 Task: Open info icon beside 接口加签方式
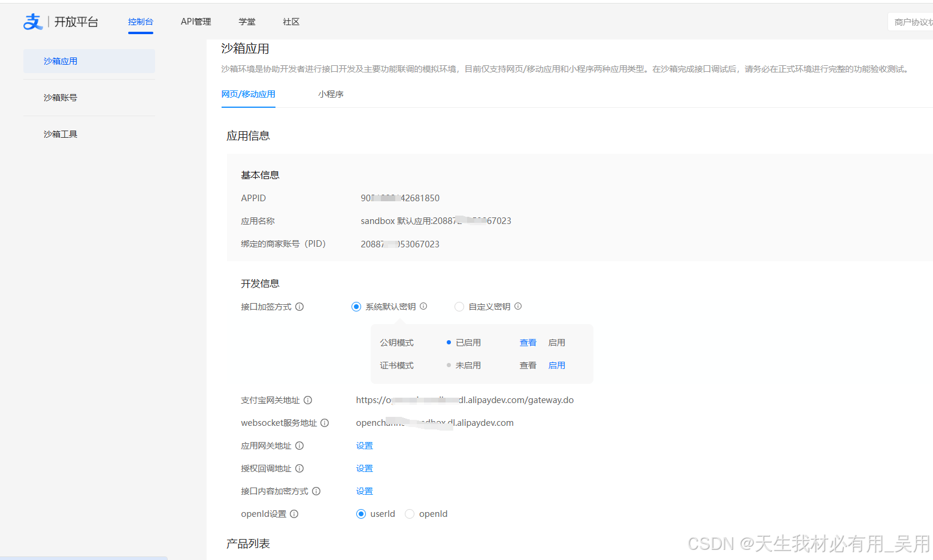(299, 307)
